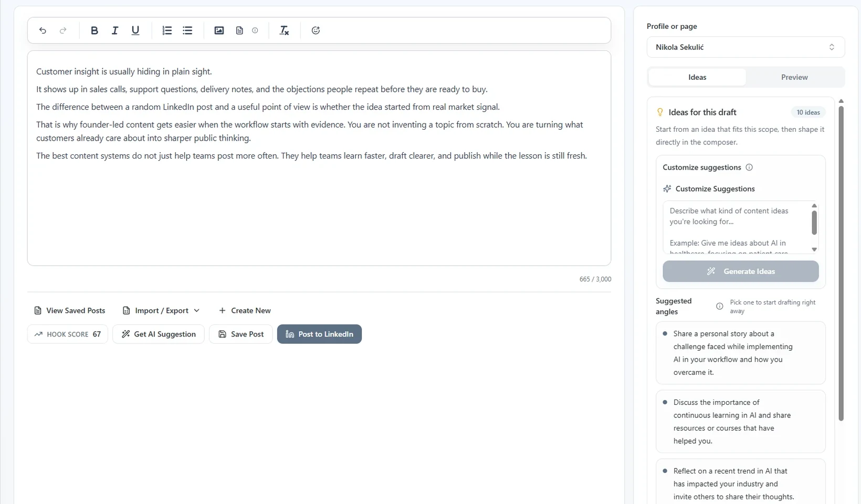Click the info icon next to Suggested angles
This screenshot has height=504, width=861.
point(720,306)
